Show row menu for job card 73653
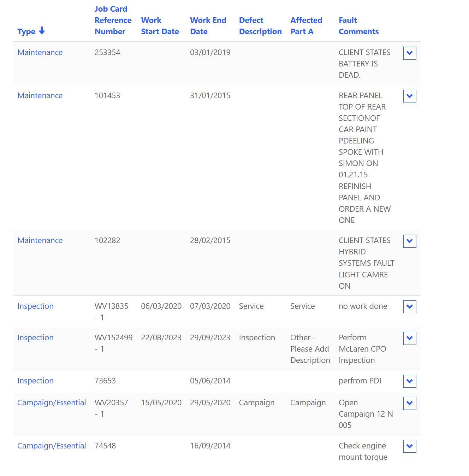 click(409, 381)
